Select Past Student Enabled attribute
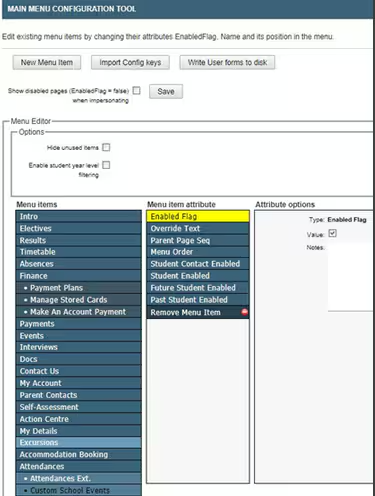375x496 pixels. (198, 300)
